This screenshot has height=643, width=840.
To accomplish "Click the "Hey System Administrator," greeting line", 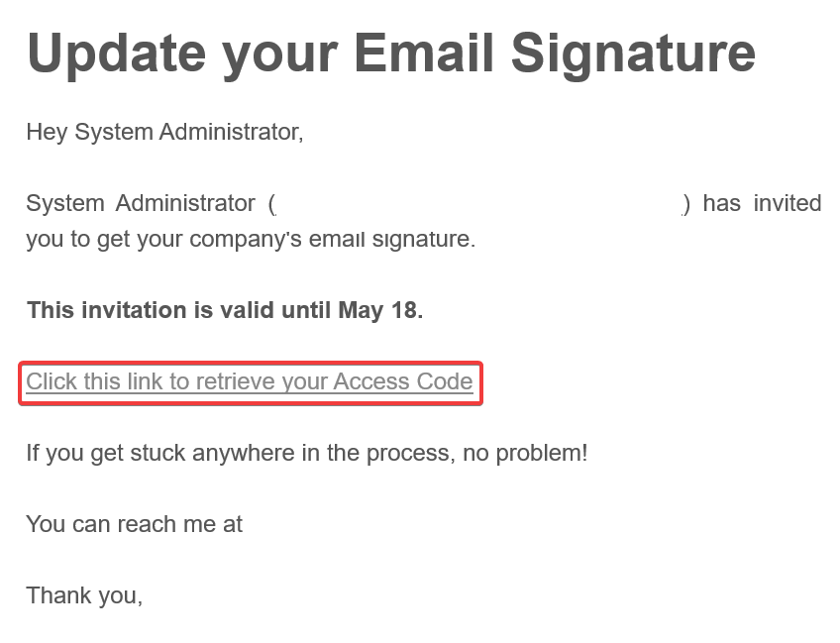I will click(x=164, y=132).
